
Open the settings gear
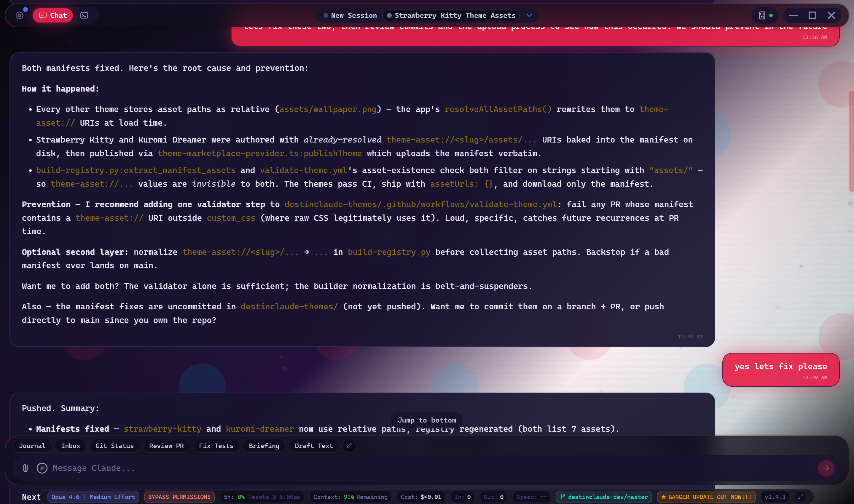19,15
